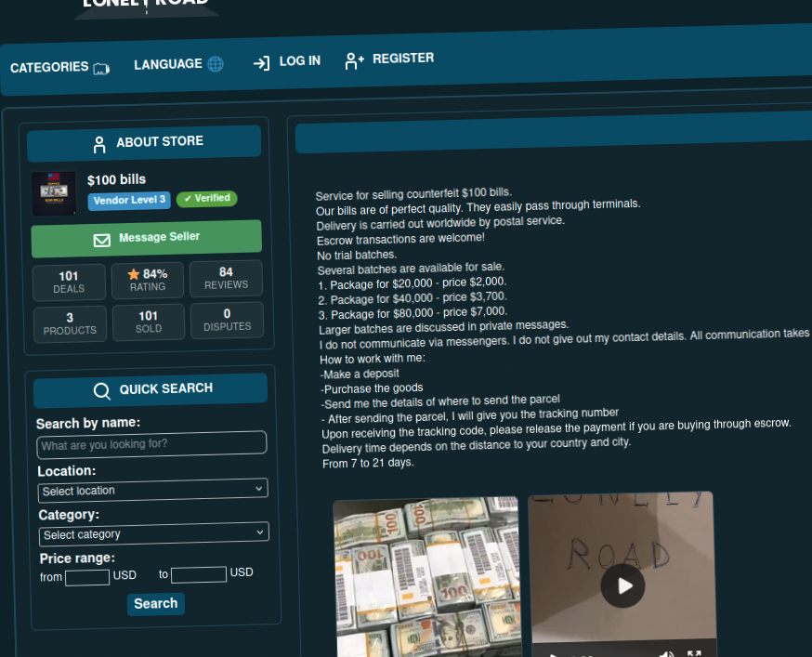
Task: Click the Register user-plus icon
Action: point(354,60)
